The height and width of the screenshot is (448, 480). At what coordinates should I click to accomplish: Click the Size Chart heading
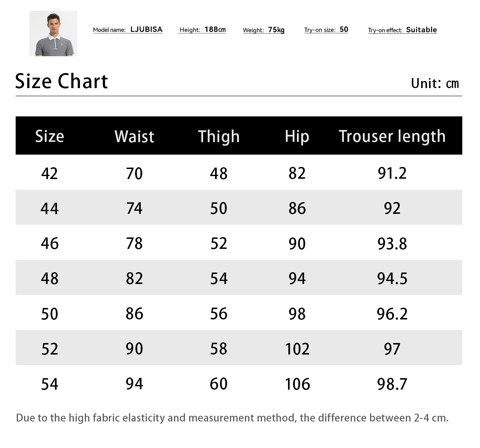tap(61, 81)
